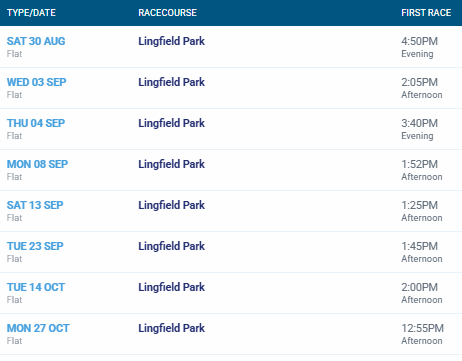
Task: Click Lingfield Park in the 23 SEP row
Action: 171,246
